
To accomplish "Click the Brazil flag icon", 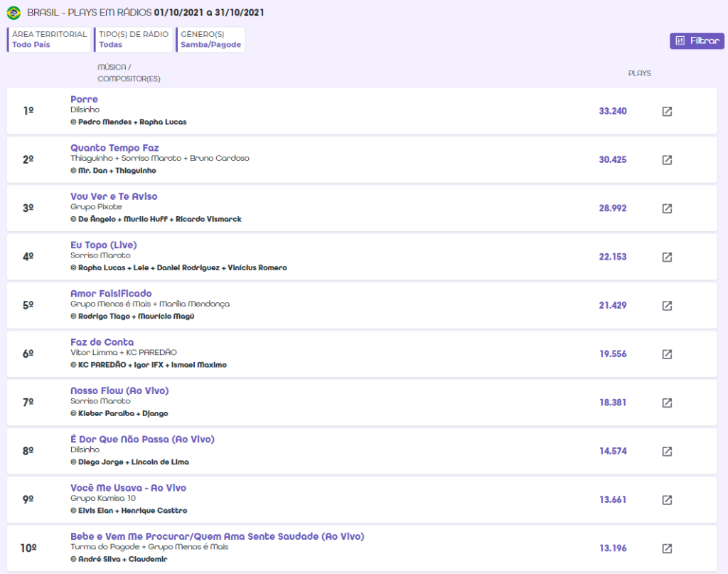I will click(14, 13).
